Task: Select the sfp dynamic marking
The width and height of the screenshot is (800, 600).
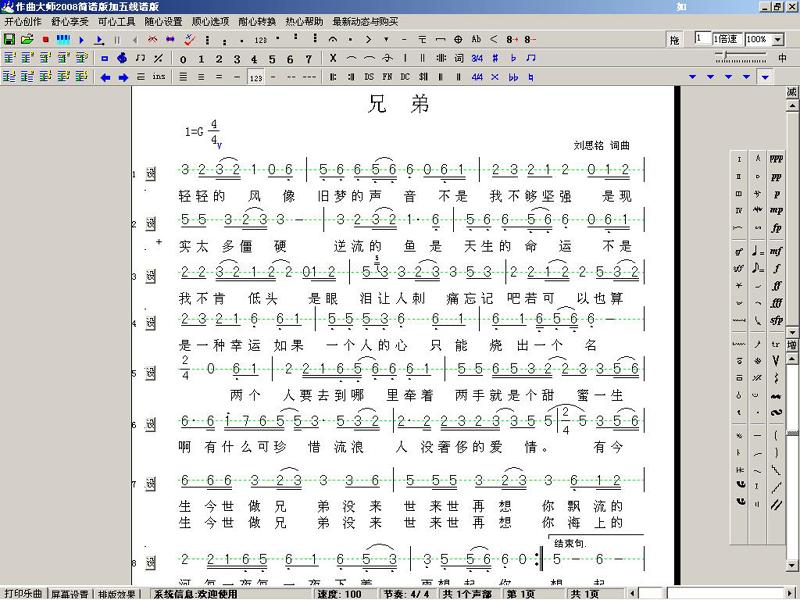Action: (x=776, y=320)
